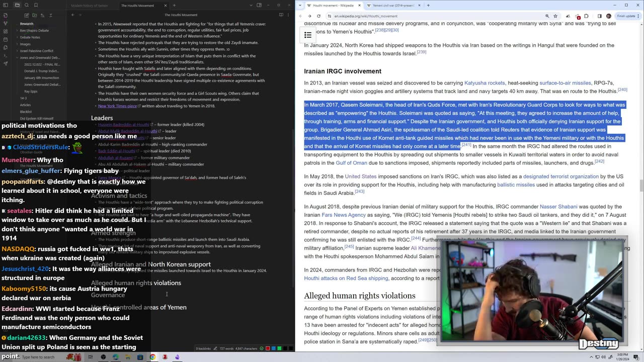Open daily note calendar ribbon icon
Image resolution: width=644 pixels, height=362 pixels.
click(6, 39)
